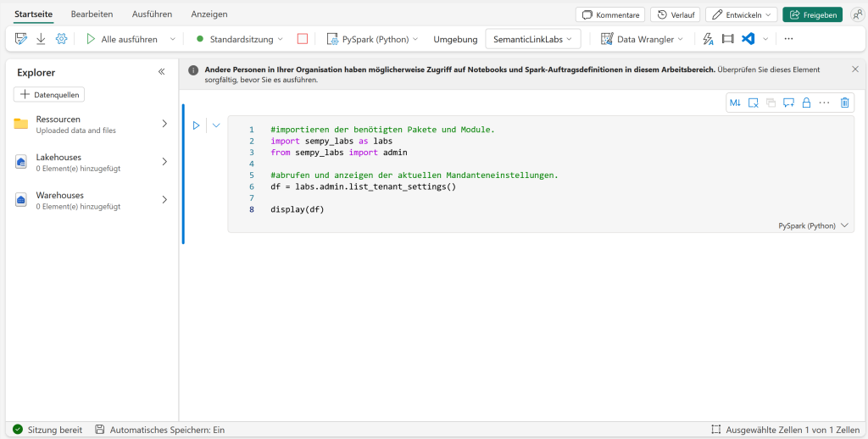This screenshot has height=439, width=868.
Task: Launch Data Wrangler
Action: tap(643, 39)
